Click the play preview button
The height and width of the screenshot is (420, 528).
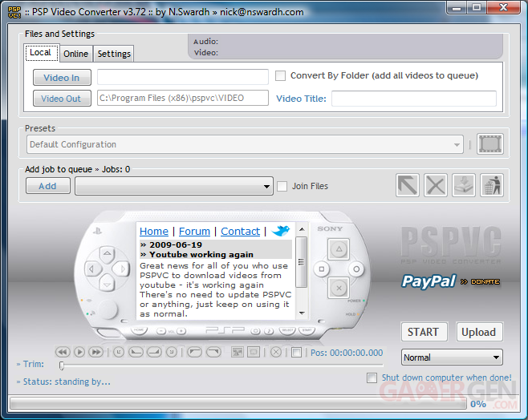[79, 352]
